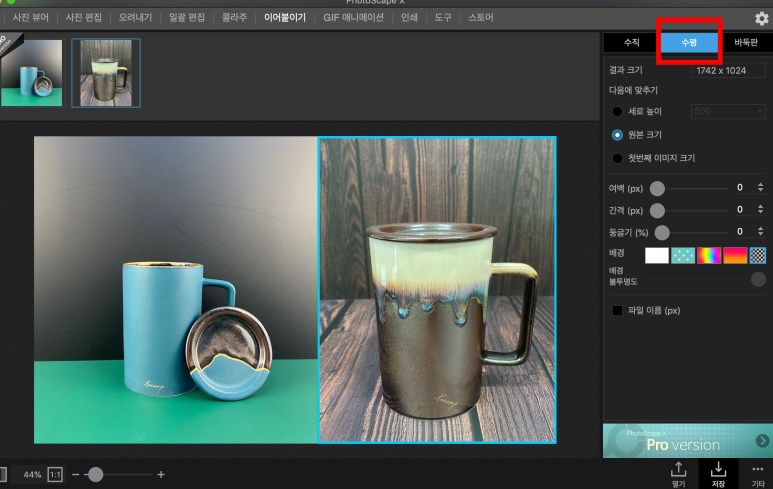Select the 수평 horizontal layout button

coord(689,42)
